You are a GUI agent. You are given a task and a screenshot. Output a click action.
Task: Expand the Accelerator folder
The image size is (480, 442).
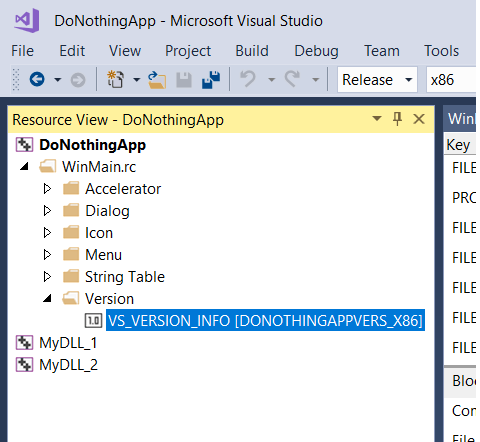[x=47, y=189]
